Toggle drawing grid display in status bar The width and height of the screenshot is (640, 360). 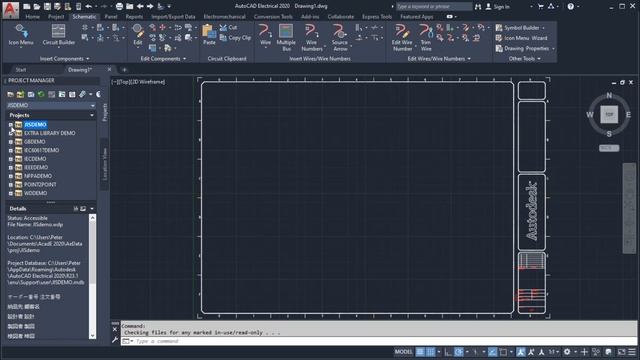pyautogui.click(x=420, y=351)
